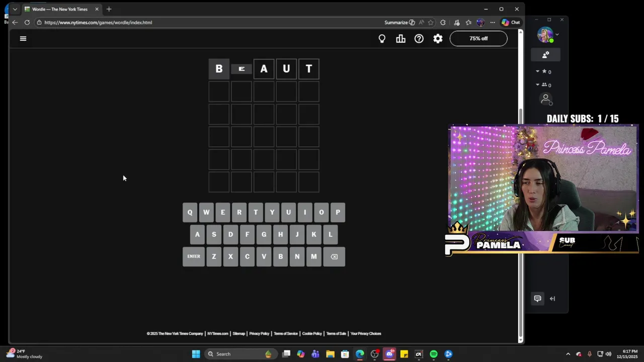The width and height of the screenshot is (644, 362).
Task: Click the taskbar Search box
Action: [x=240, y=354]
